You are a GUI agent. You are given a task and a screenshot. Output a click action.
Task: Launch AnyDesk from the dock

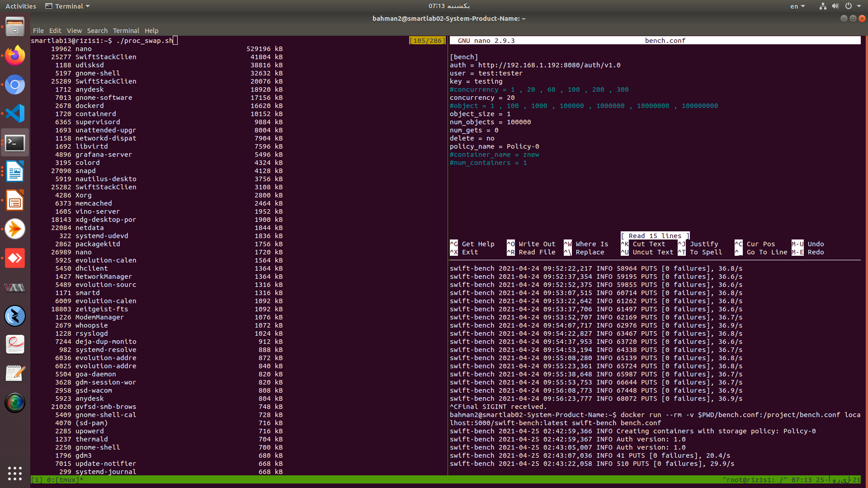point(15,258)
